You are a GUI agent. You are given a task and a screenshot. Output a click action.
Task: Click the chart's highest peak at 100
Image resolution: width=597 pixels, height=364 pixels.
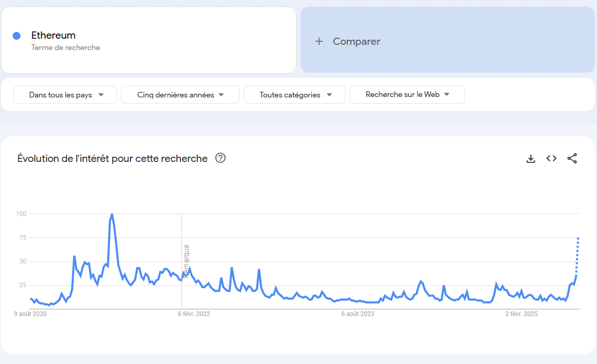pyautogui.click(x=111, y=214)
